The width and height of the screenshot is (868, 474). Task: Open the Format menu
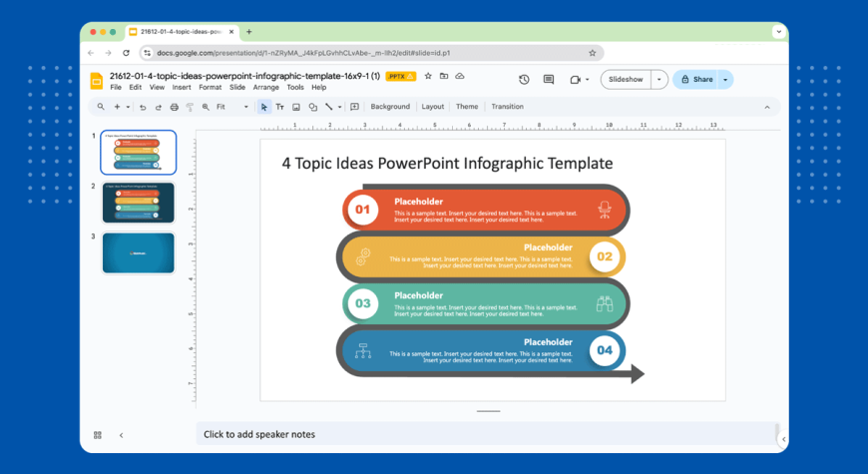pyautogui.click(x=211, y=88)
